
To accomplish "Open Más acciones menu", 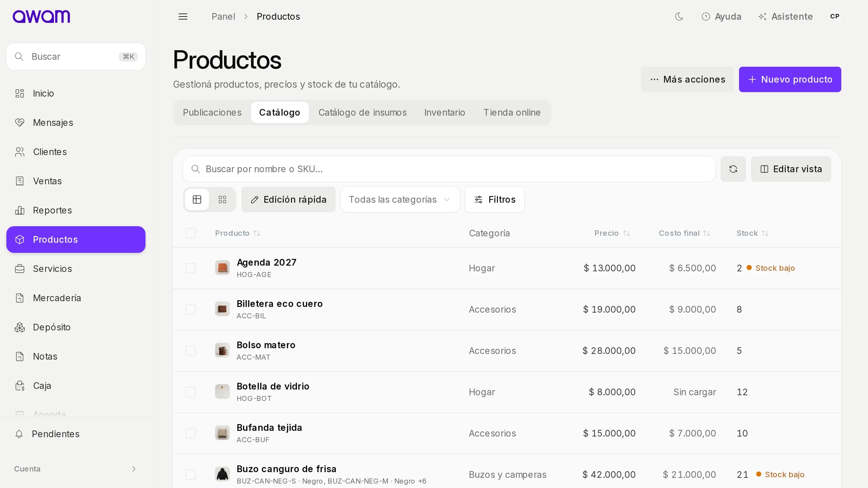I will pyautogui.click(x=688, y=79).
